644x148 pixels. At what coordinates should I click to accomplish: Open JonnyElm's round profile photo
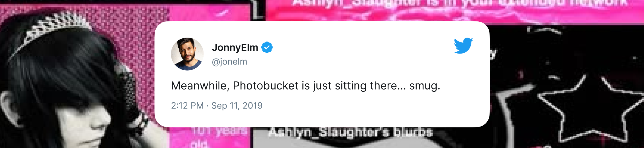point(187,54)
